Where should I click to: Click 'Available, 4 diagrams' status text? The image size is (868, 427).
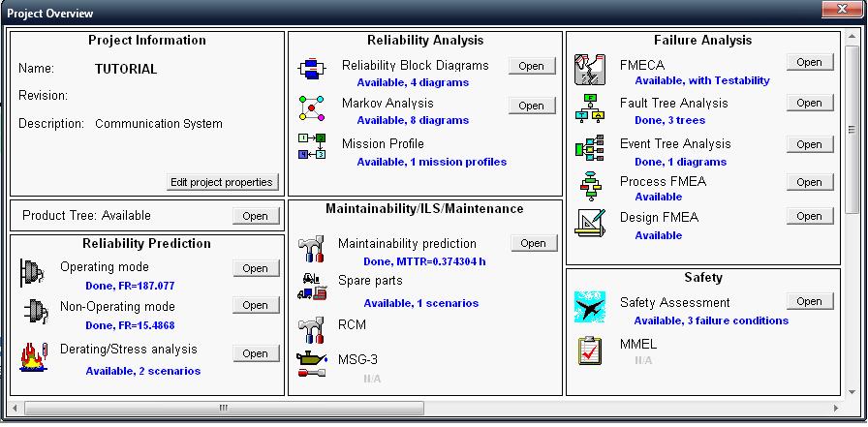tap(413, 83)
